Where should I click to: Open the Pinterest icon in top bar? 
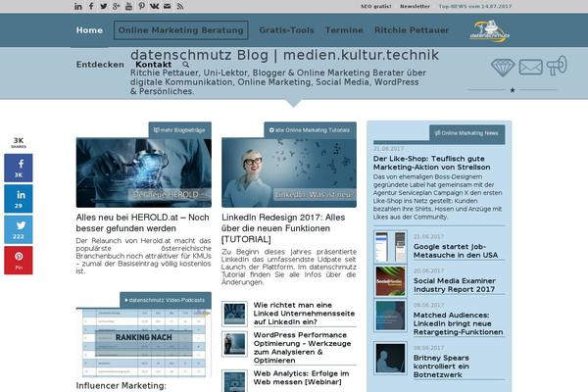click(x=141, y=6)
